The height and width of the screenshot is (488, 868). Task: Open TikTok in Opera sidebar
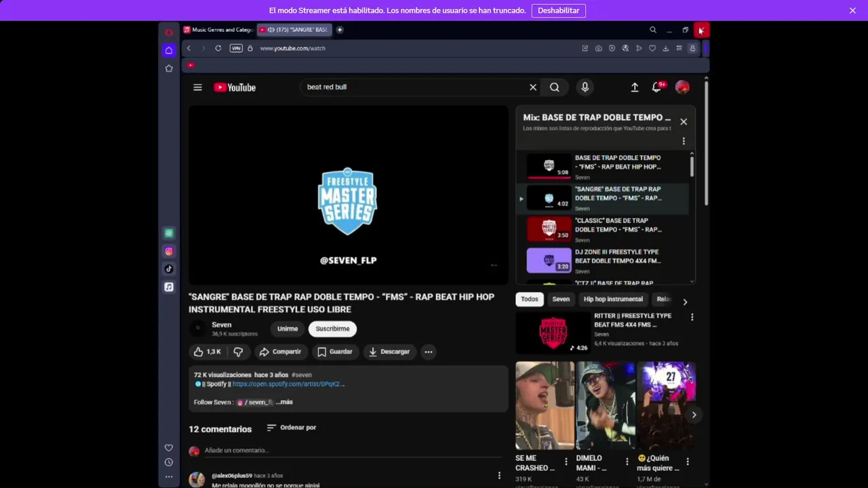[169, 269]
